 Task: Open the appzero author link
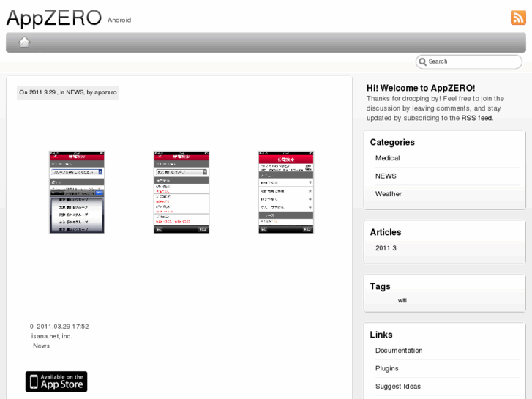coord(105,92)
